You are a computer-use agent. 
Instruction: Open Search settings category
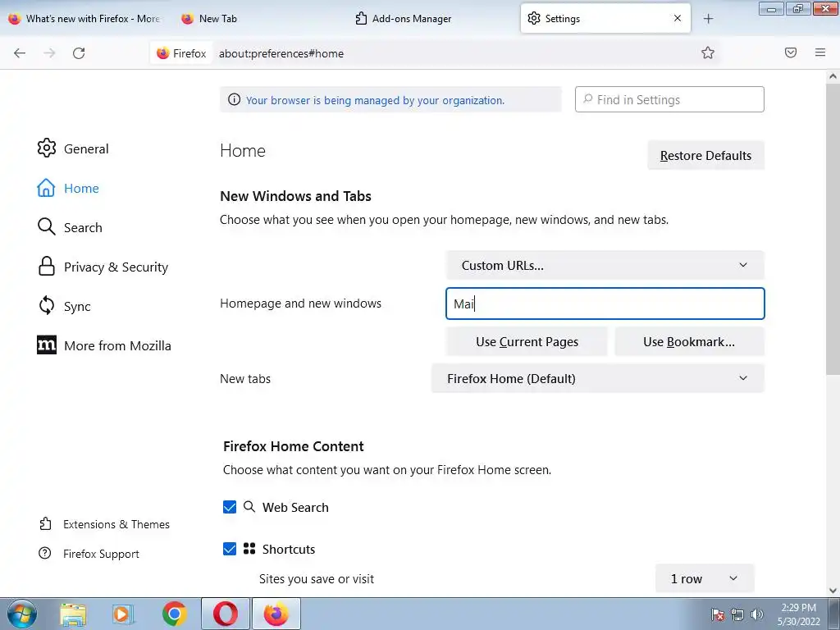pyautogui.click(x=83, y=227)
